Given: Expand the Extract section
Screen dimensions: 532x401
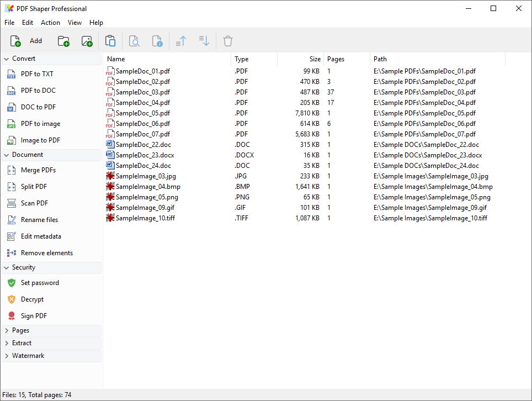Looking at the screenshot, I should [23, 343].
